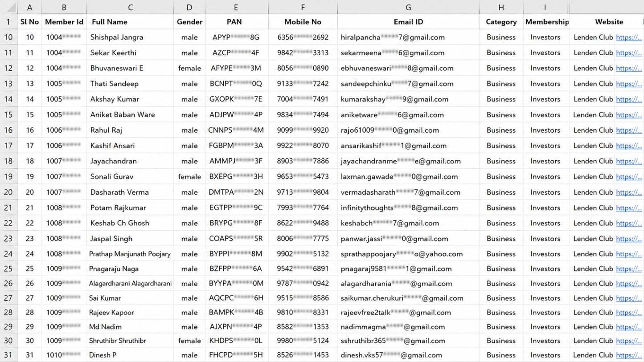Open the website link in Sai Kumar's row
This screenshot has width=644, height=362.
[629, 298]
